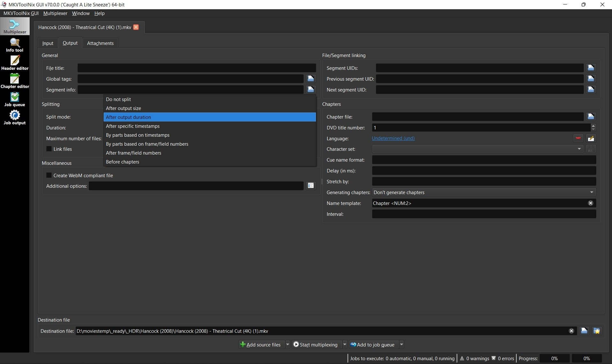The height and width of the screenshot is (364, 612).
Task: Open the Multiplexer menu
Action: tap(55, 13)
